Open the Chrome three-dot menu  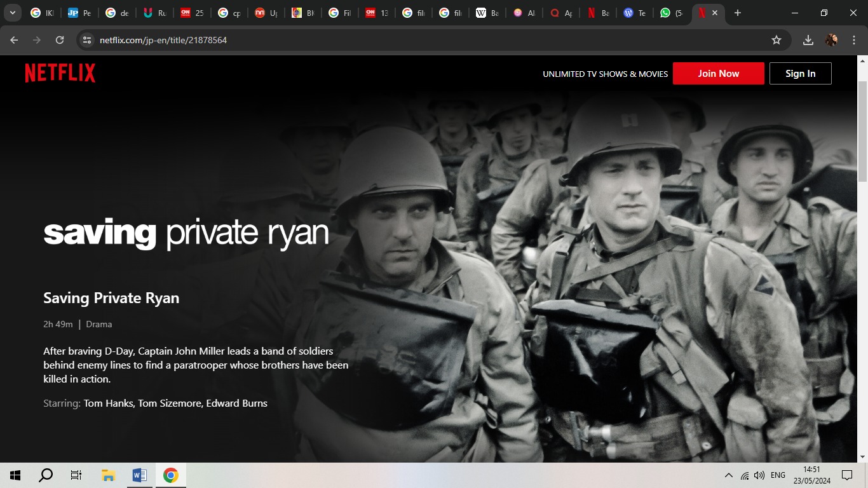coord(854,40)
